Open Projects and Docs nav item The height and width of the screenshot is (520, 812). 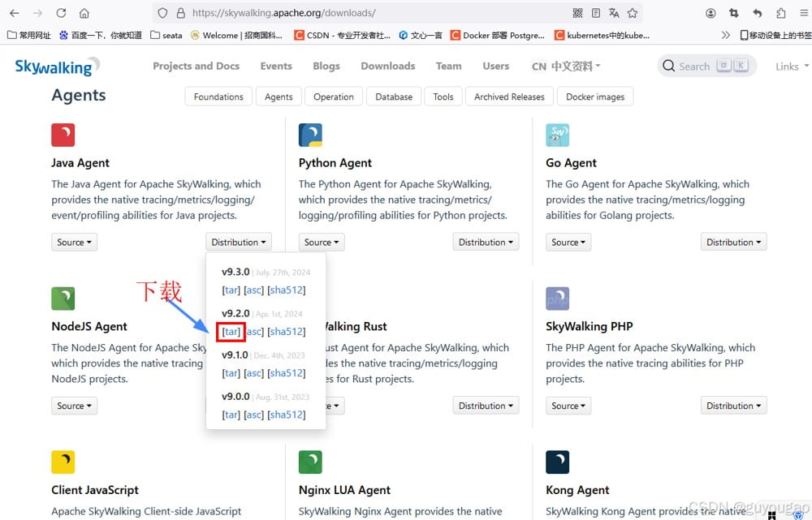(196, 66)
